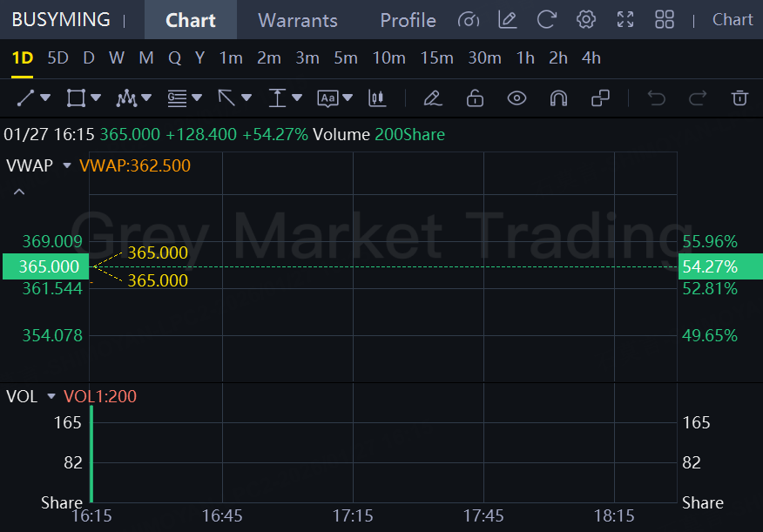The width and height of the screenshot is (763, 532).
Task: Delete drawings with trash icon
Action: coord(739,98)
